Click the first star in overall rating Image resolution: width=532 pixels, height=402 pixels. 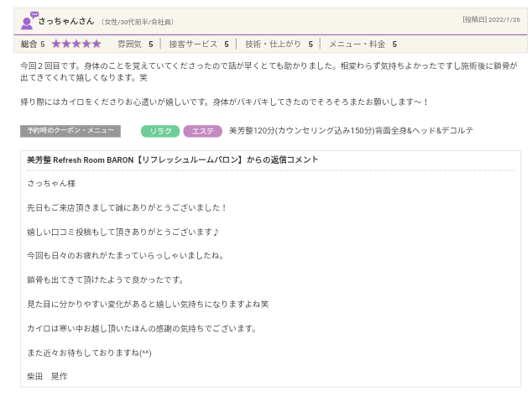[x=56, y=44]
